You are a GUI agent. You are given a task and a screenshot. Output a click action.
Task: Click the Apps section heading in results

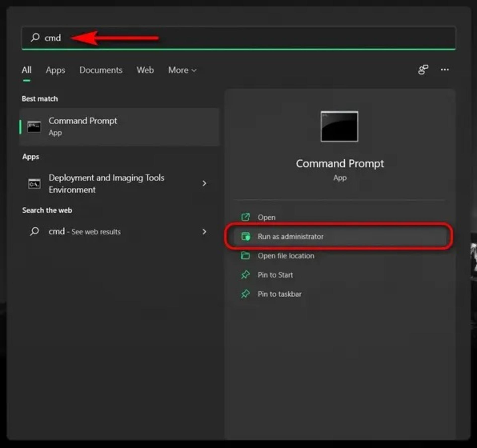31,157
